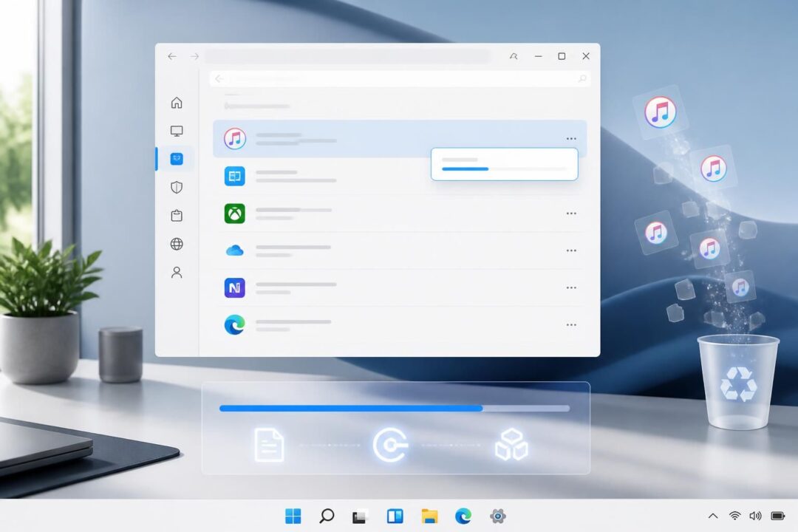Open the clipboard icon in the sidebar
The width and height of the screenshot is (798, 532).
pos(177,215)
